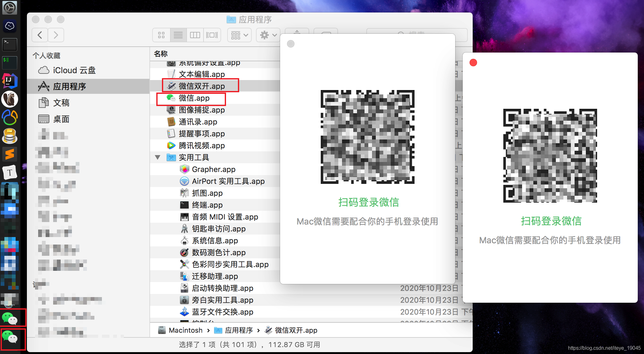This screenshot has width=644, height=354.
Task: Sort by the 名称 column header
Action: (x=161, y=54)
